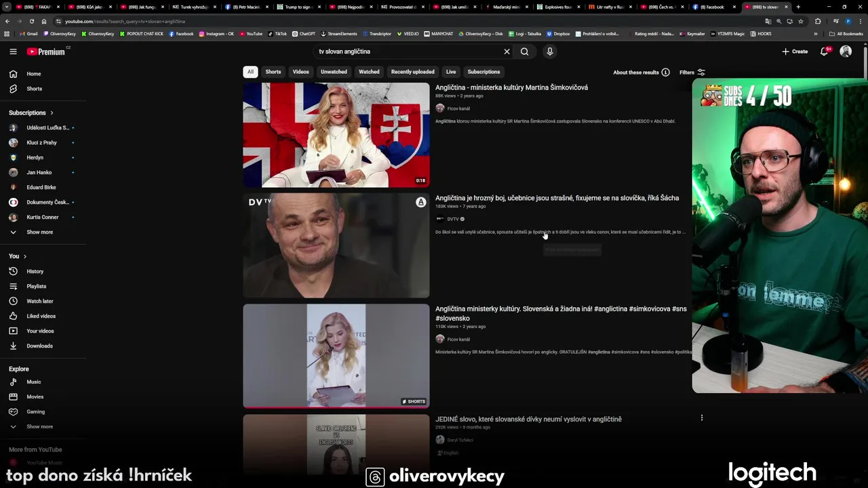This screenshot has width=868, height=488.
Task: Expand the Subscriptions section header chevron
Action: (x=52, y=113)
